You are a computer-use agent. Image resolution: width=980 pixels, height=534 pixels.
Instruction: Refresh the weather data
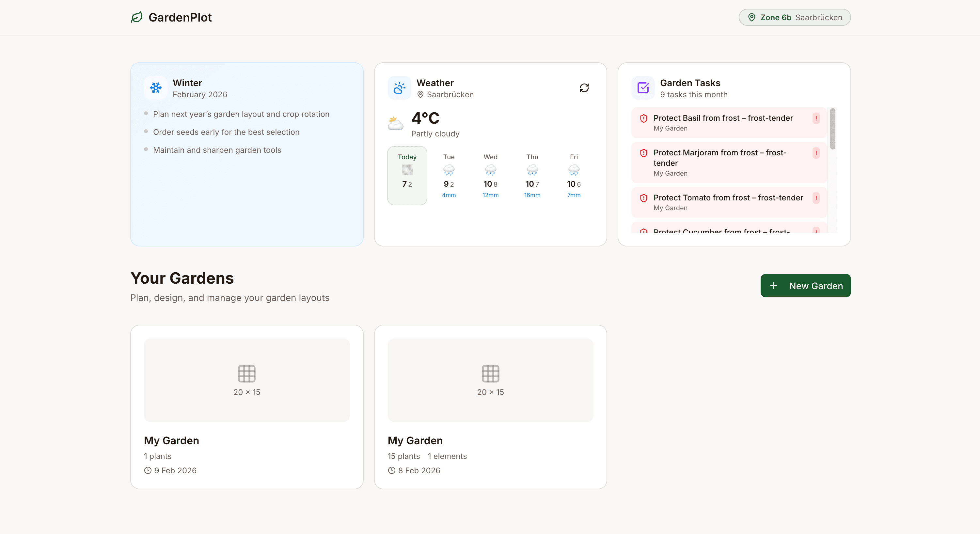(x=584, y=88)
